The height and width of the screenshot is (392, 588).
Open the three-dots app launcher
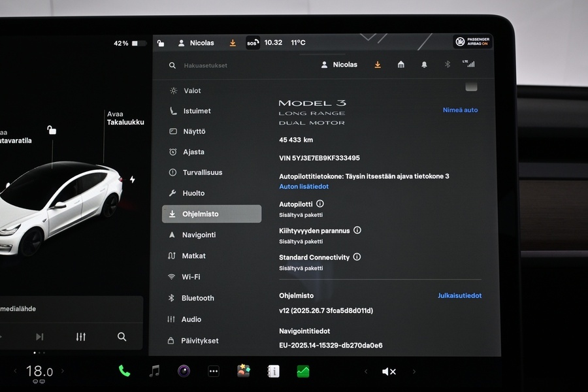[x=214, y=371]
